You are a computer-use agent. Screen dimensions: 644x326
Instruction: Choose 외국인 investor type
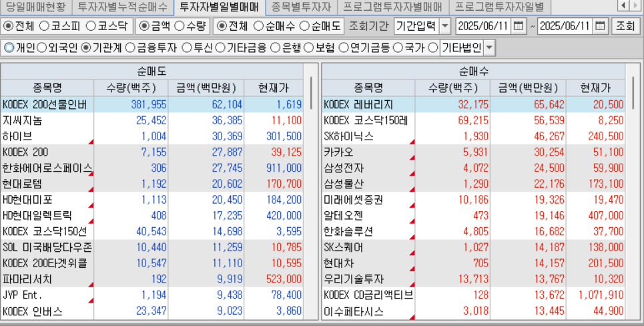pos(42,47)
